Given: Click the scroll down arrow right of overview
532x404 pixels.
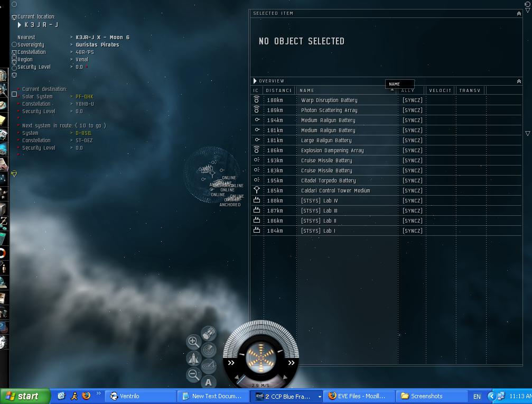Looking at the screenshot, I should coord(528,133).
